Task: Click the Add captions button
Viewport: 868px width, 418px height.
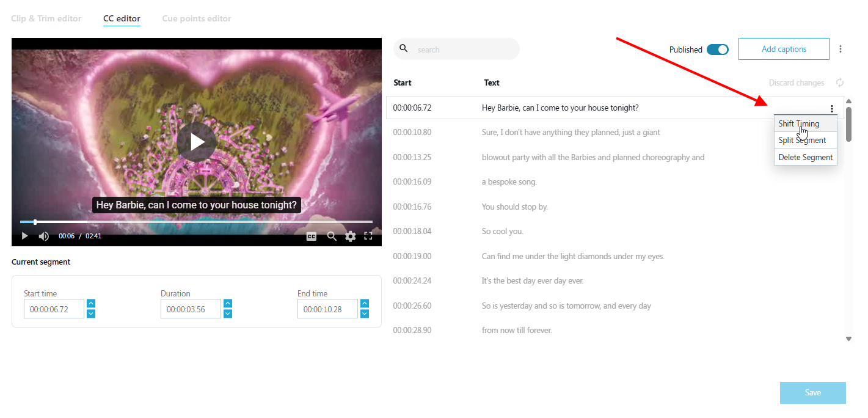Action: (784, 48)
